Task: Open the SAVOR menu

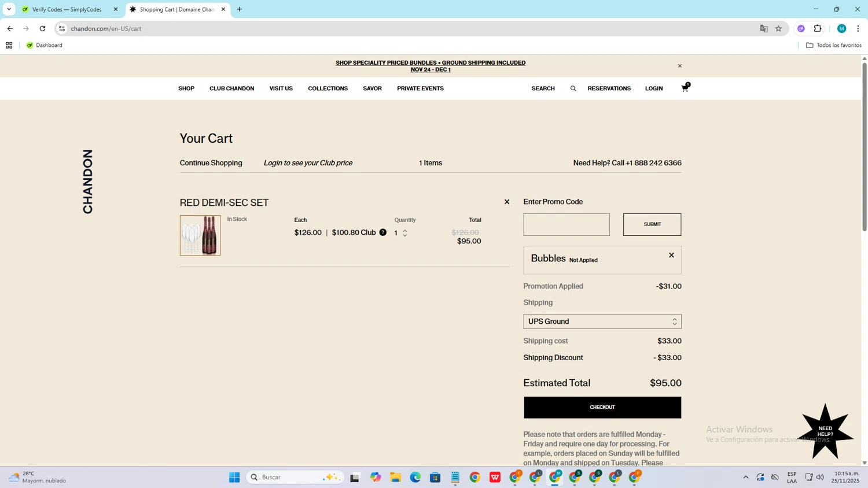Action: point(372,88)
